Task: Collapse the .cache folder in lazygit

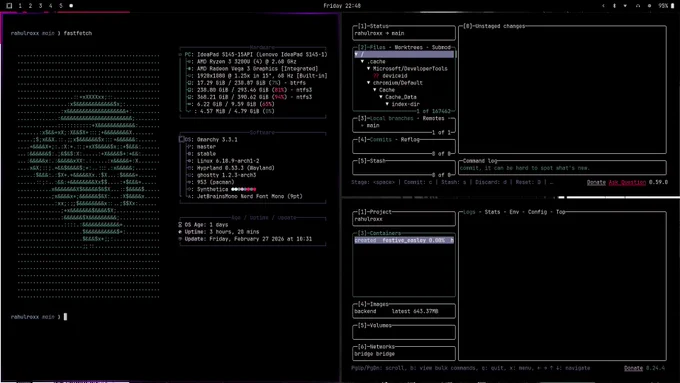Action: [363, 62]
